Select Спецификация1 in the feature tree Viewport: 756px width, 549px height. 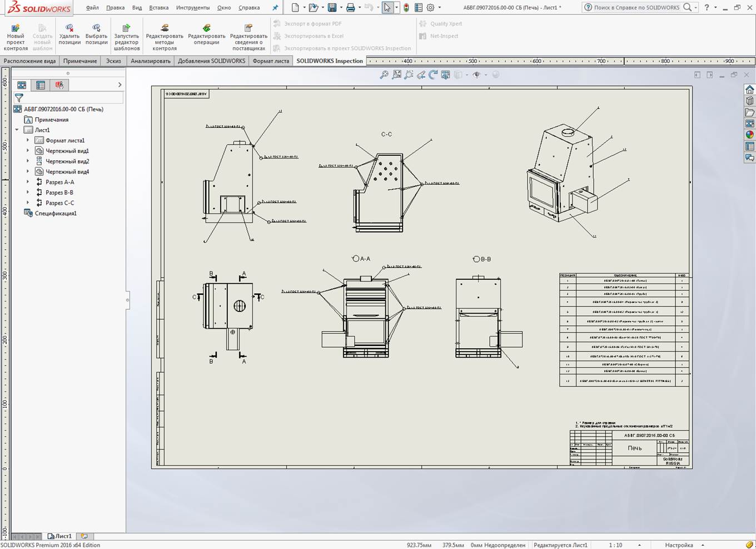(x=56, y=213)
